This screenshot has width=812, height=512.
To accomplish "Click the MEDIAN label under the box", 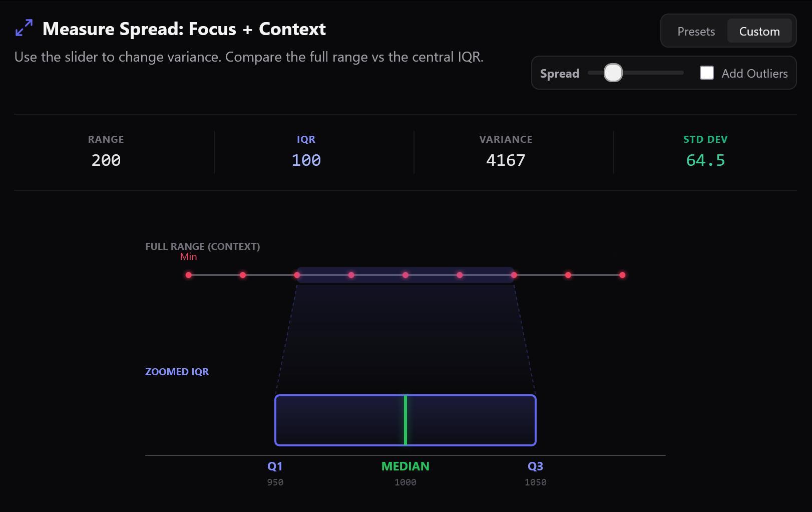I will point(405,466).
